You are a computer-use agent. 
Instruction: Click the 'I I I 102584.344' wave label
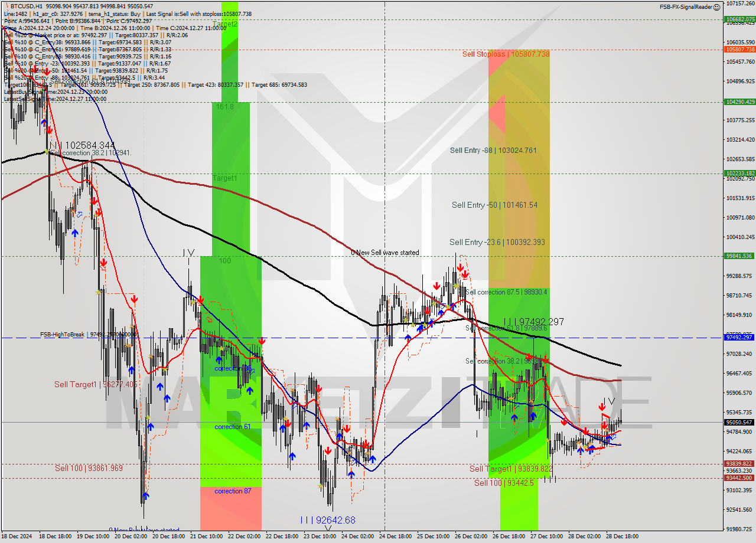click(82, 145)
